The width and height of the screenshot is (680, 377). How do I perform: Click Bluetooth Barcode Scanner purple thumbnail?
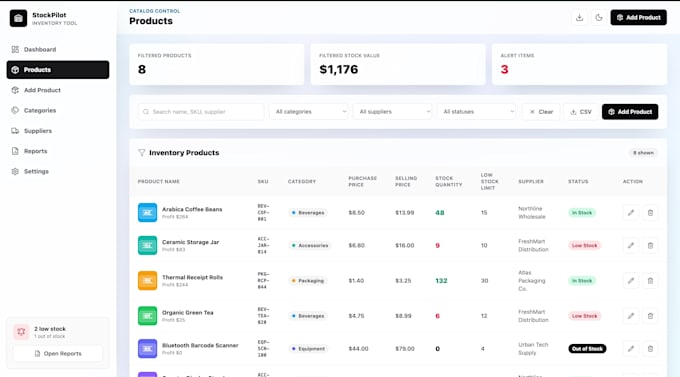pos(147,348)
